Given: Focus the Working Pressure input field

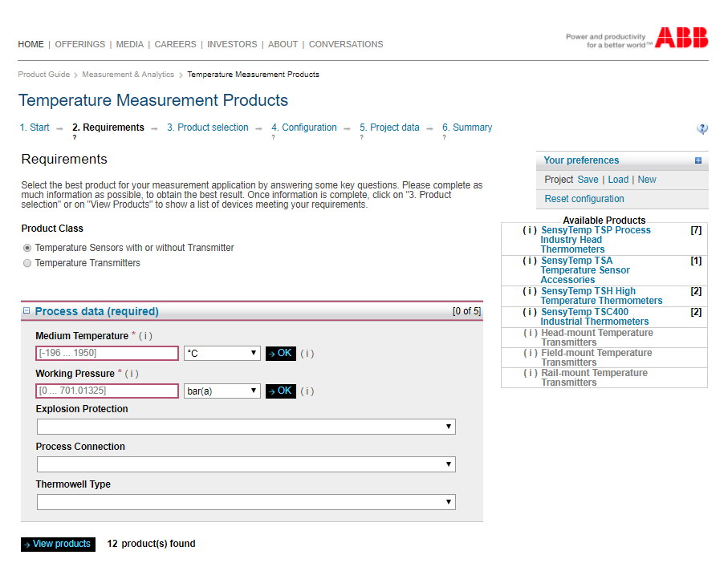Looking at the screenshot, I should [x=108, y=391].
